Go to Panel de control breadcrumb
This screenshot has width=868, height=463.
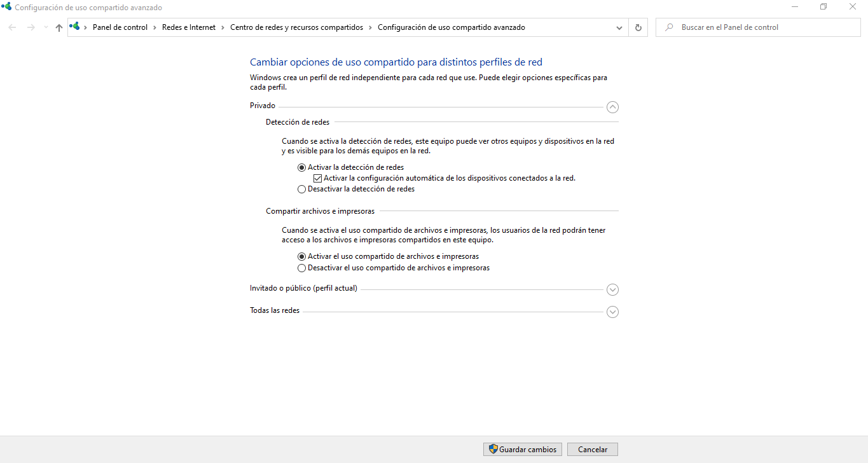click(x=120, y=27)
